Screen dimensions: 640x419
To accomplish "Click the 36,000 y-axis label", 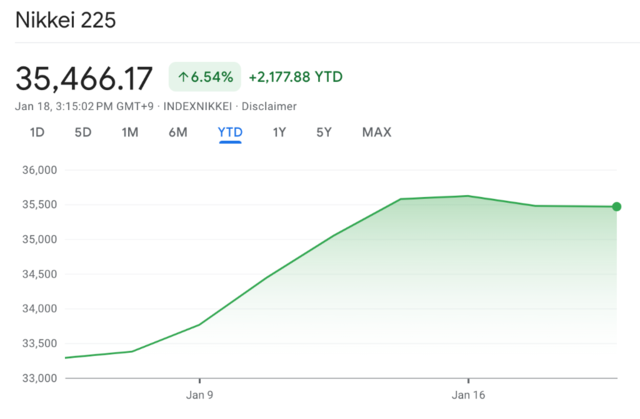I will coord(38,170).
